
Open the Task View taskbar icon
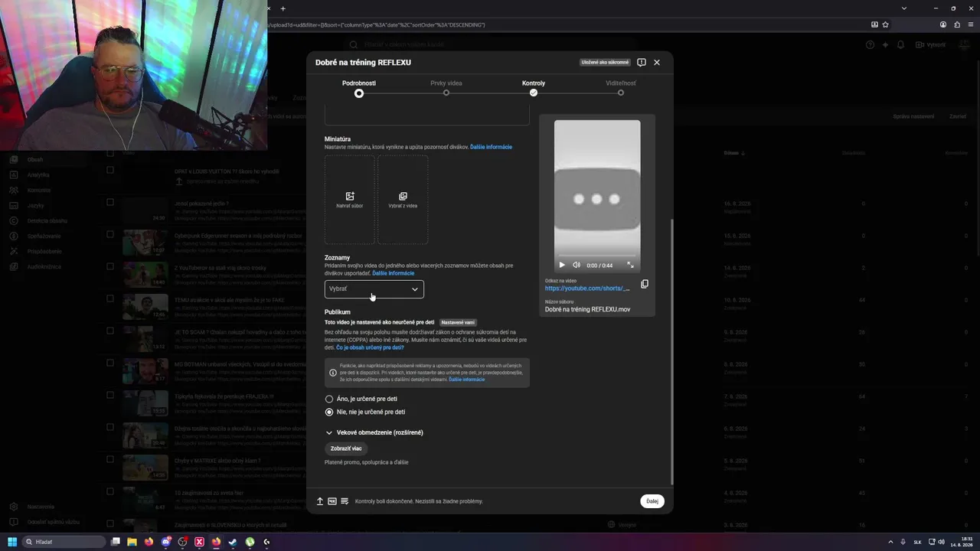(x=116, y=542)
